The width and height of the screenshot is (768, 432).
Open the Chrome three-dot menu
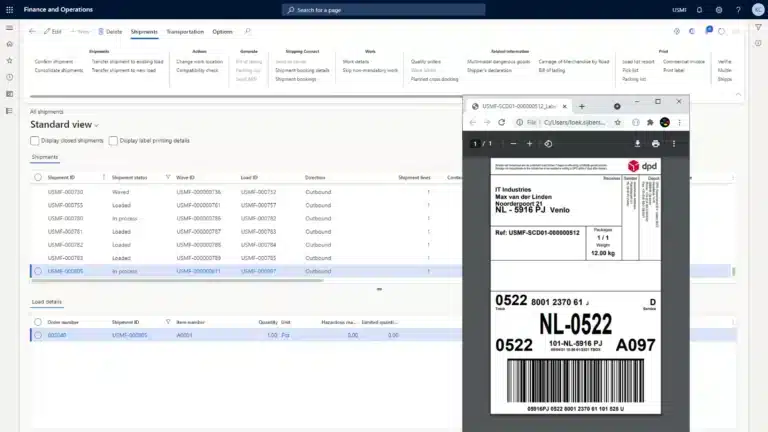tap(679, 122)
